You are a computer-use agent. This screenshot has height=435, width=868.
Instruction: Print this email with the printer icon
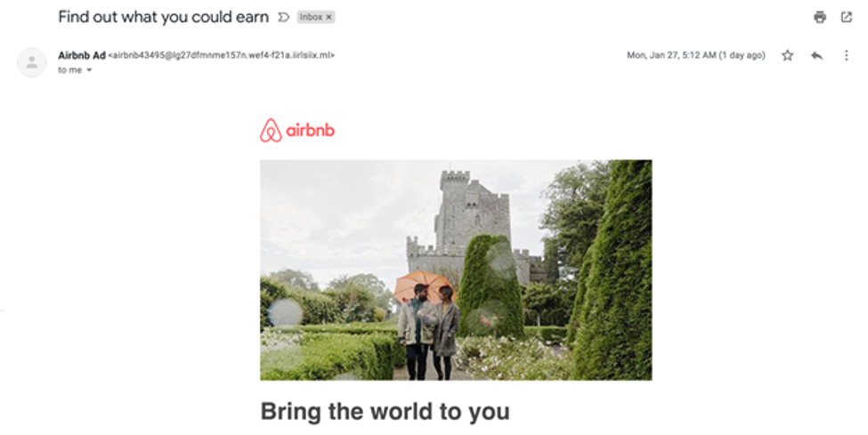820,17
